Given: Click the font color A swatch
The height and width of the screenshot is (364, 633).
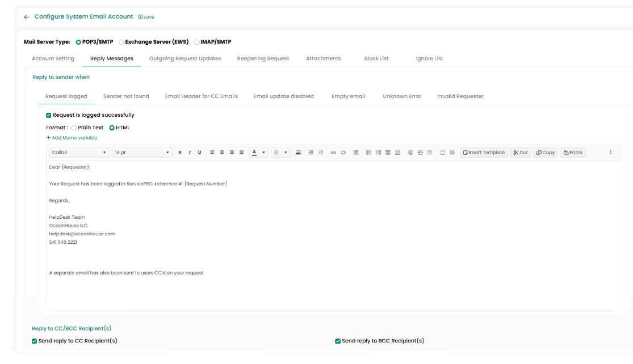Looking at the screenshot, I should click(254, 153).
